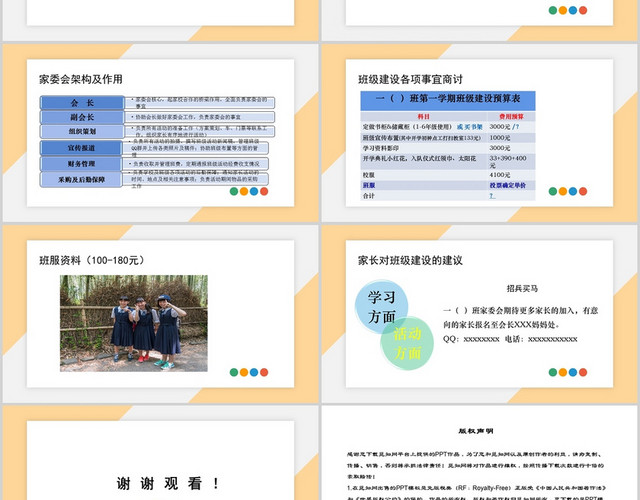Select the description text beside 财务管理
This screenshot has width=640, height=500.
[x=195, y=164]
